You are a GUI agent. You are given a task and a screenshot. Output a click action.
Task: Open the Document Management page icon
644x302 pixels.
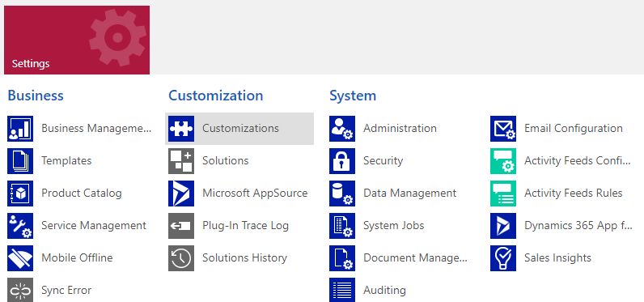pyautogui.click(x=342, y=258)
